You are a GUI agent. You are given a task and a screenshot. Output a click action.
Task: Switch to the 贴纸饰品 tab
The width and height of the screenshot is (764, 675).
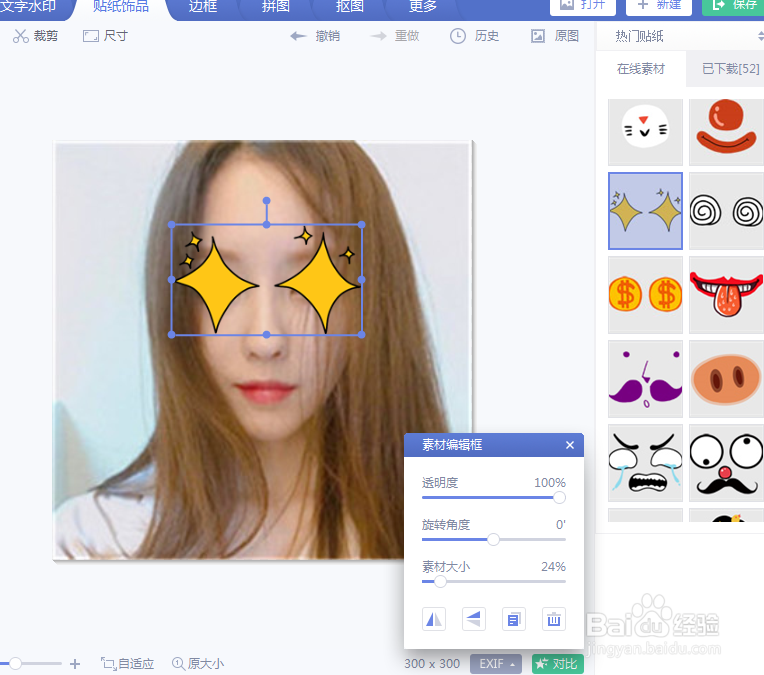121,6
